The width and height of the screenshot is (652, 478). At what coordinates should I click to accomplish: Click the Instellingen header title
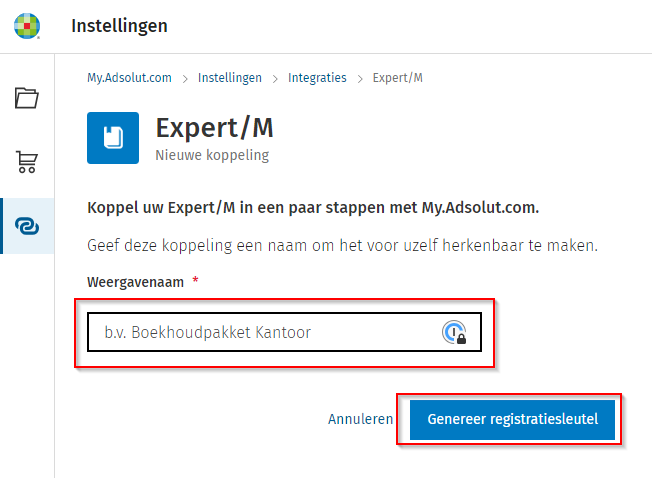point(119,26)
